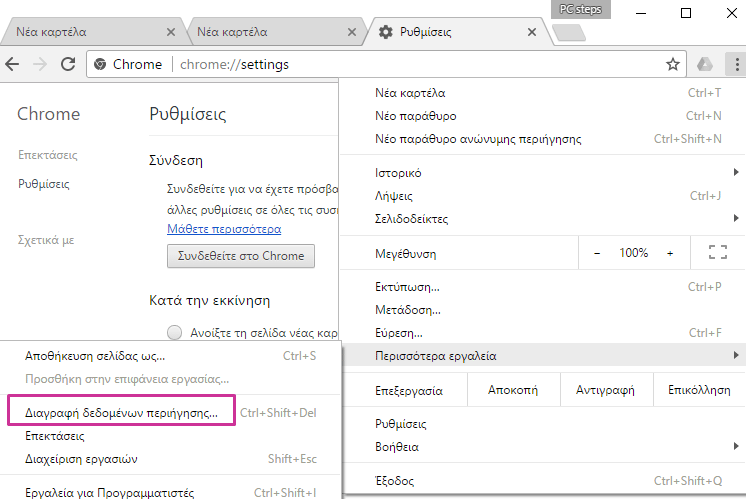Click the Συνδεθείτε στο Chrome button
746x499 pixels.
[x=241, y=256]
